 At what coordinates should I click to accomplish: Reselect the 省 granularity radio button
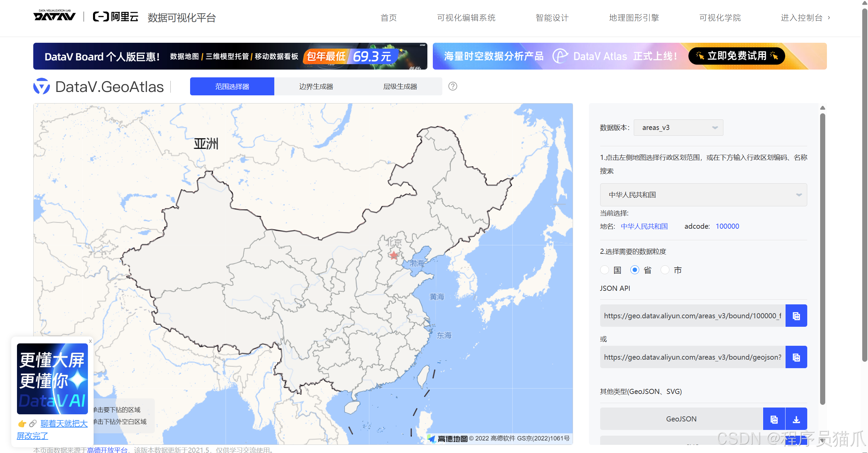click(635, 270)
